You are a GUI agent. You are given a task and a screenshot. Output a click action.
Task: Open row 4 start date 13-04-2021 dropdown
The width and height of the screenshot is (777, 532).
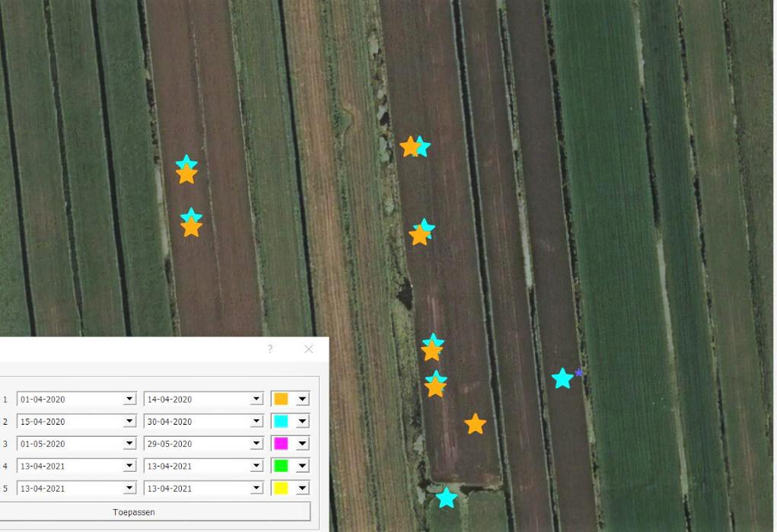129,466
